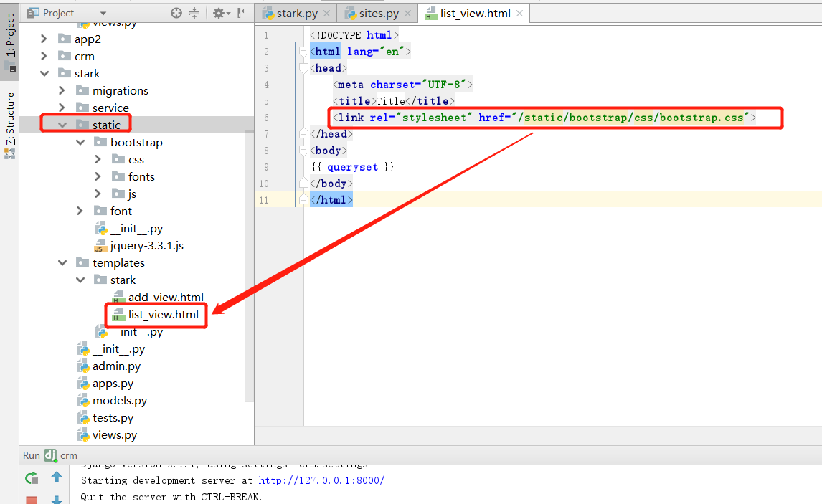Select the migrations folder icon

[x=82, y=90]
